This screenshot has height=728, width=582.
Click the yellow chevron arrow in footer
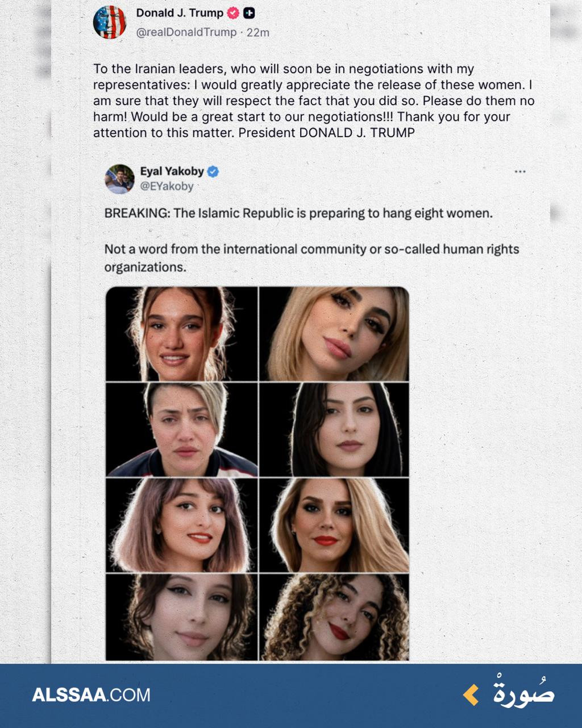click(471, 695)
